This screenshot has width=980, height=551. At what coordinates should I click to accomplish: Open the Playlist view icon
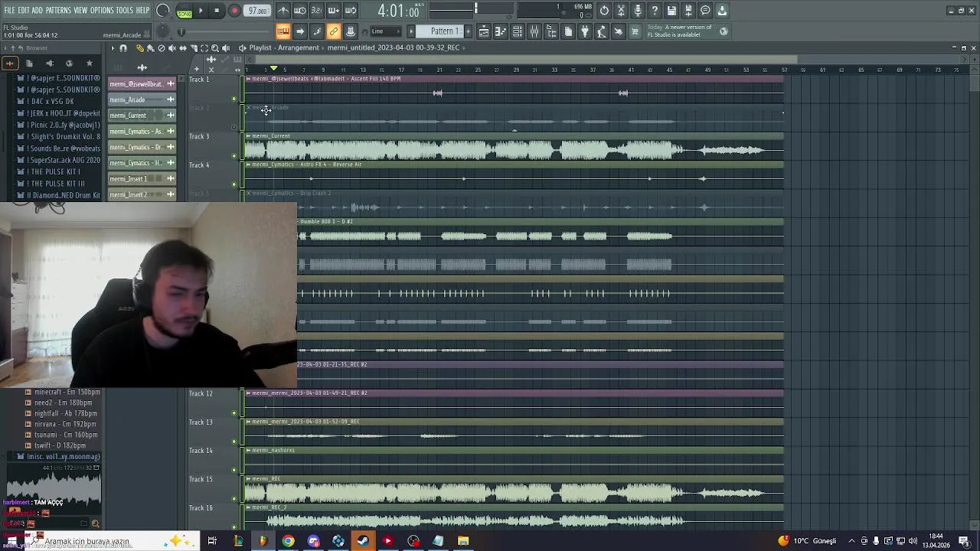(x=484, y=31)
